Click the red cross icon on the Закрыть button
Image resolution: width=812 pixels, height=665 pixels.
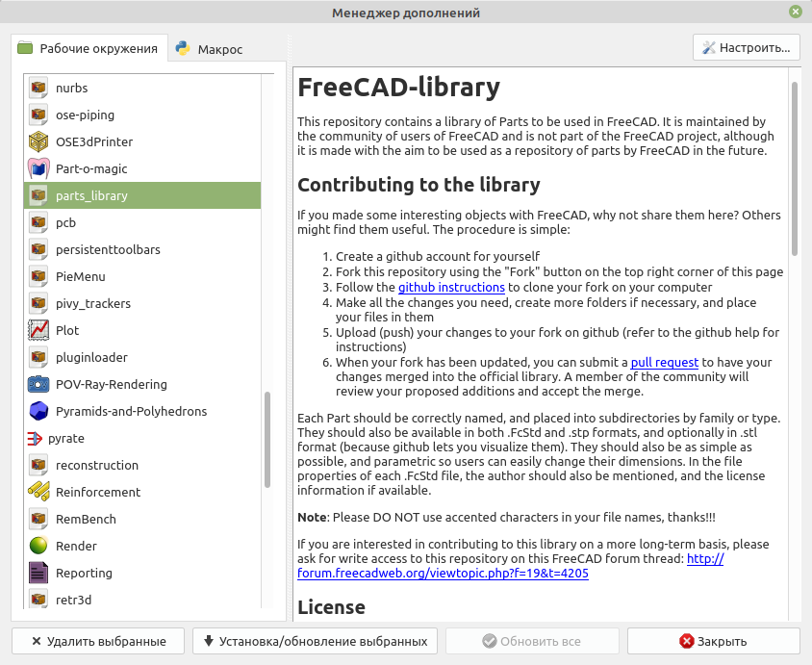click(x=687, y=641)
